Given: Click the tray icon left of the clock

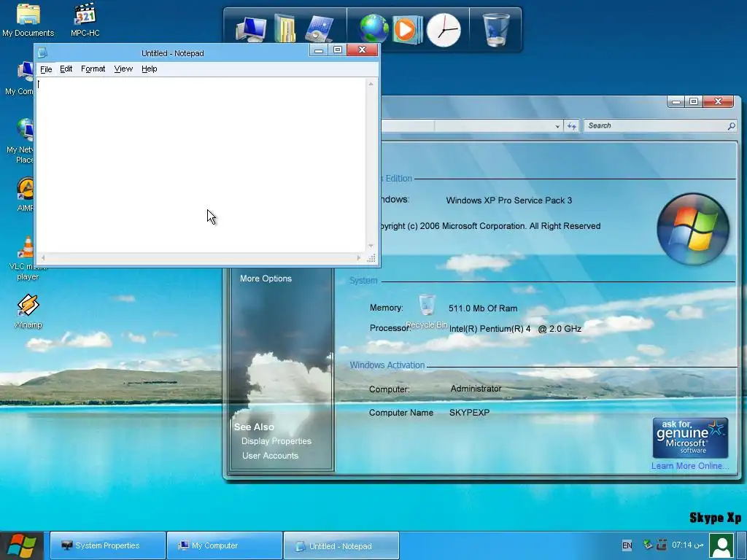Looking at the screenshot, I should (x=661, y=544).
